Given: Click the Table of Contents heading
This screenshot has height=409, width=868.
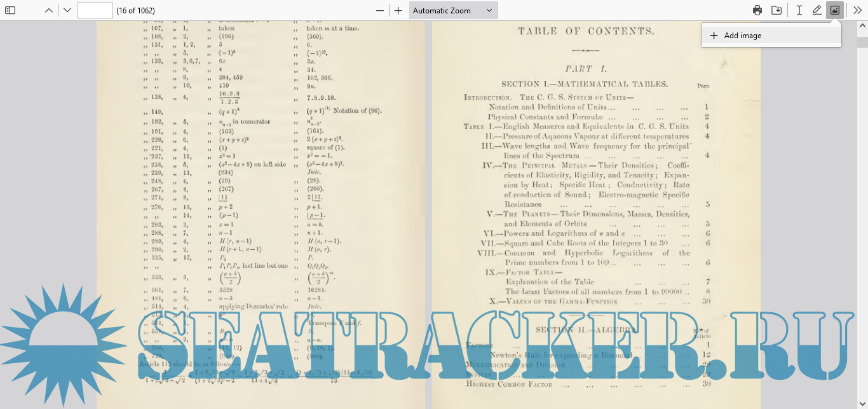Looking at the screenshot, I should pyautogui.click(x=586, y=31).
